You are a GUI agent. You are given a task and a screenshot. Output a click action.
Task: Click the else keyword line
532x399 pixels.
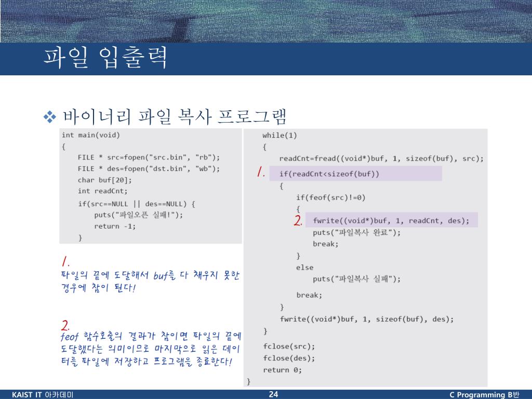pyautogui.click(x=304, y=268)
